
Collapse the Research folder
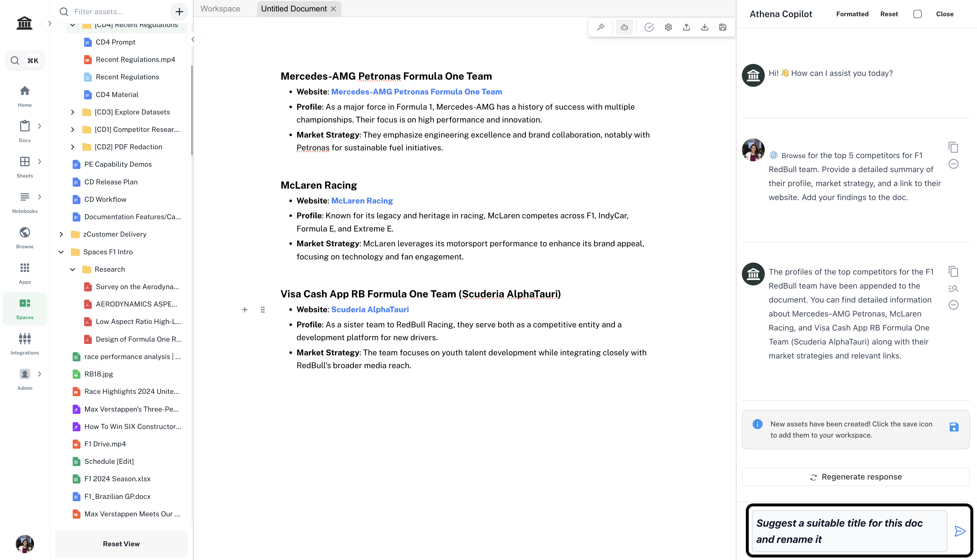coord(72,269)
